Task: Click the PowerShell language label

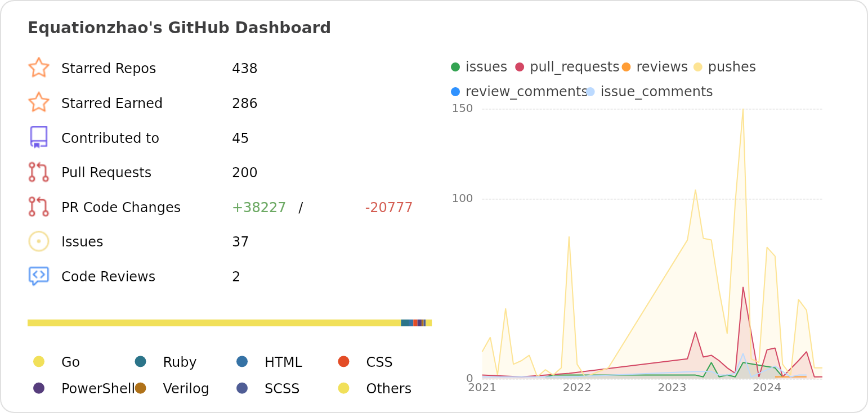Action: coord(98,389)
